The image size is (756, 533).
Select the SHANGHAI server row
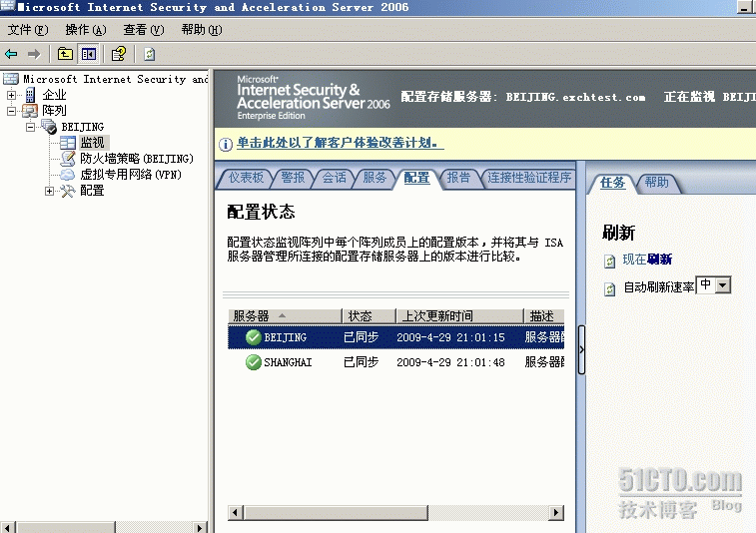pos(395,362)
